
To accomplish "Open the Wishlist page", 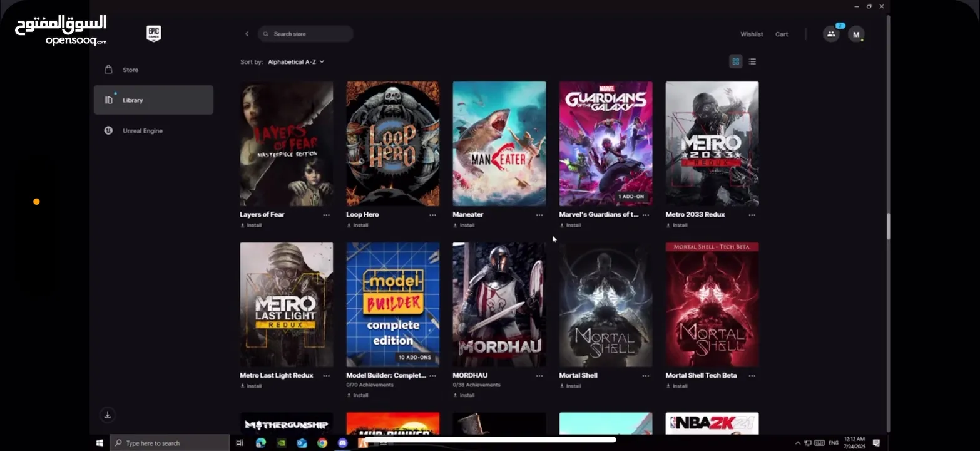I will click(752, 34).
